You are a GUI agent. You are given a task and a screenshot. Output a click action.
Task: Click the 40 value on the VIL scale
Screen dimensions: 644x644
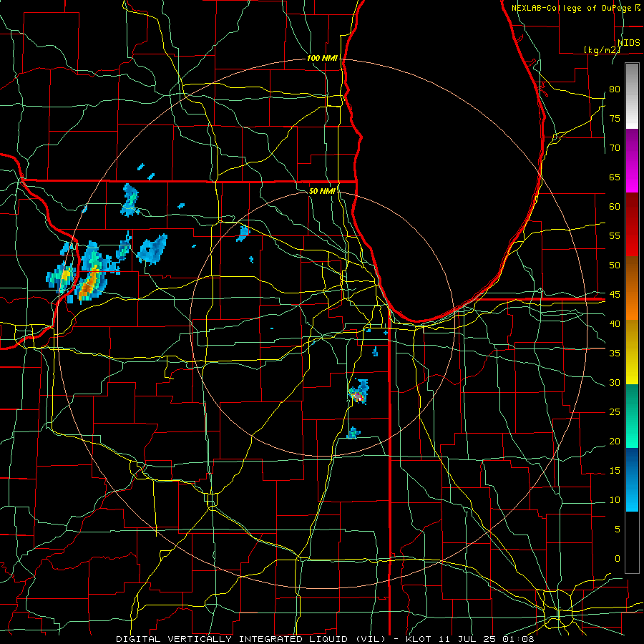pos(615,324)
